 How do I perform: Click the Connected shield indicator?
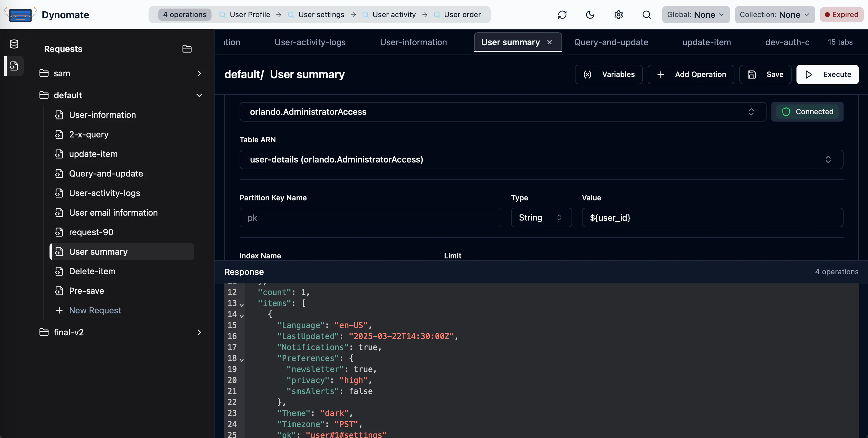pos(807,112)
